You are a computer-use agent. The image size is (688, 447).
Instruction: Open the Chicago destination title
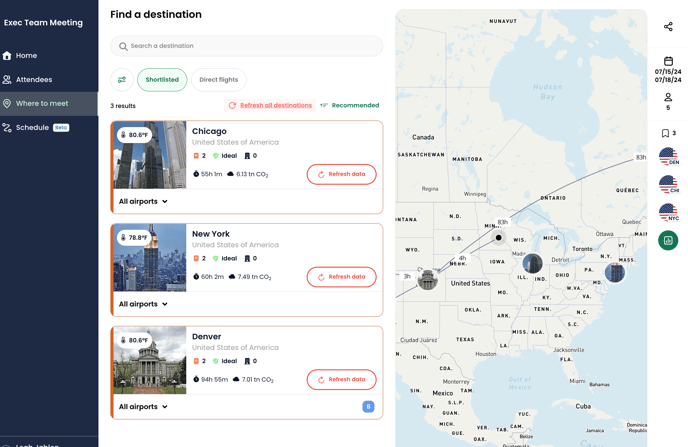pyautogui.click(x=209, y=131)
